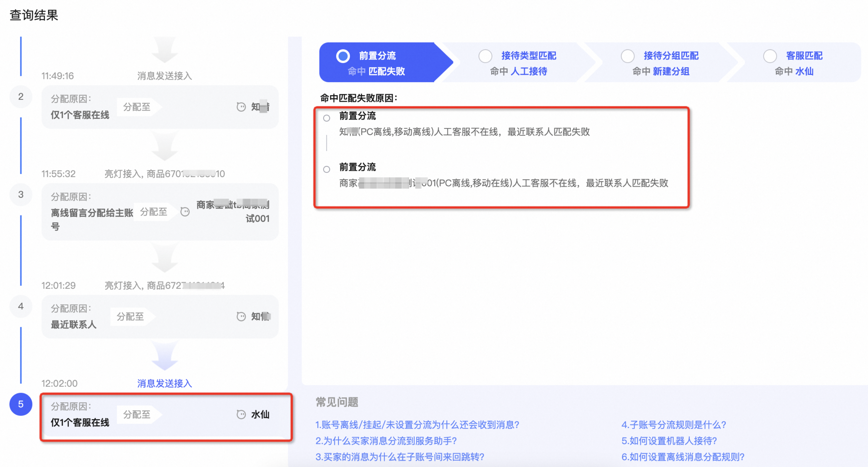Screen dimensions: 868x467
Task: Click agent avatar icon in 最近联系人 card
Action: [x=241, y=317]
